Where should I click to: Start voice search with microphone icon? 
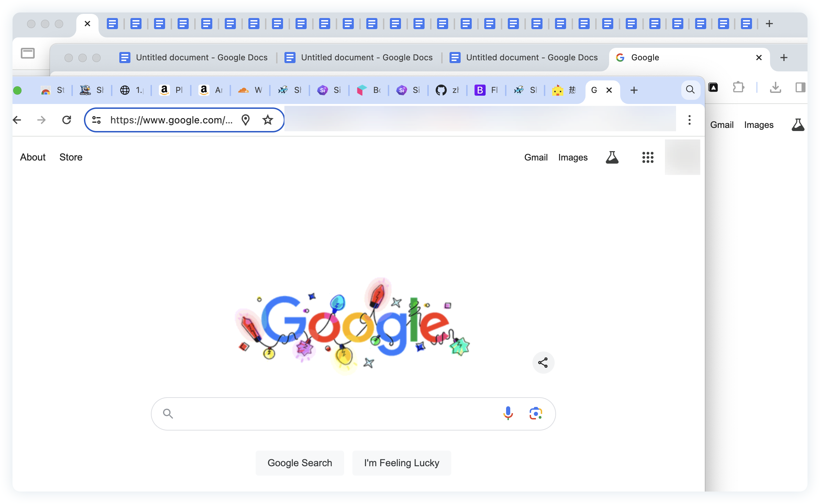point(508,413)
